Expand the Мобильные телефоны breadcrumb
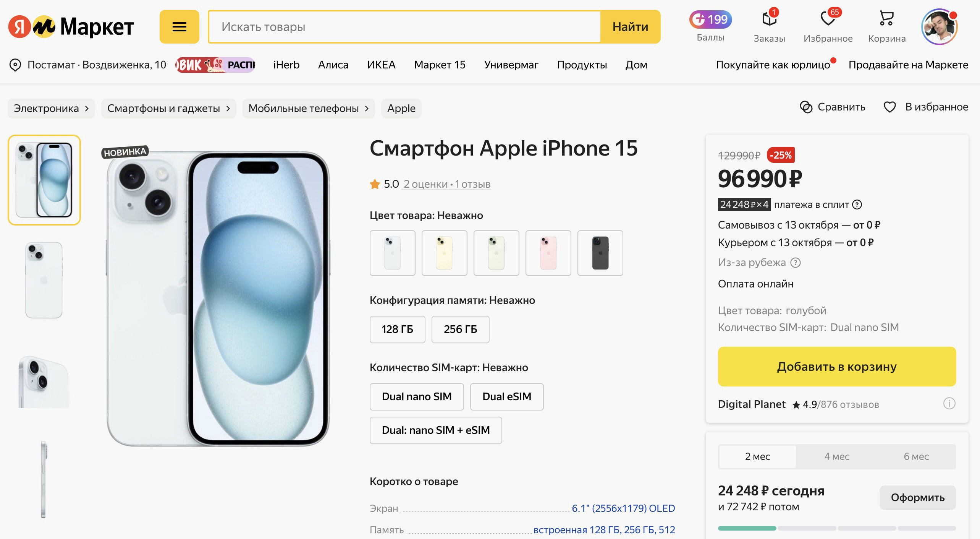This screenshot has height=539, width=980. [x=367, y=109]
